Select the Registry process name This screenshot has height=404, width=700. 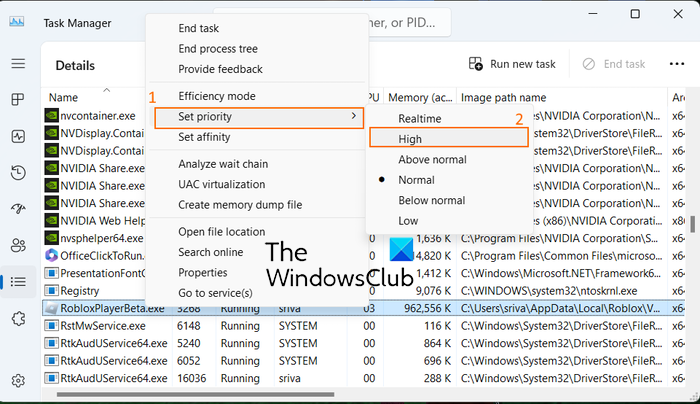coord(79,291)
